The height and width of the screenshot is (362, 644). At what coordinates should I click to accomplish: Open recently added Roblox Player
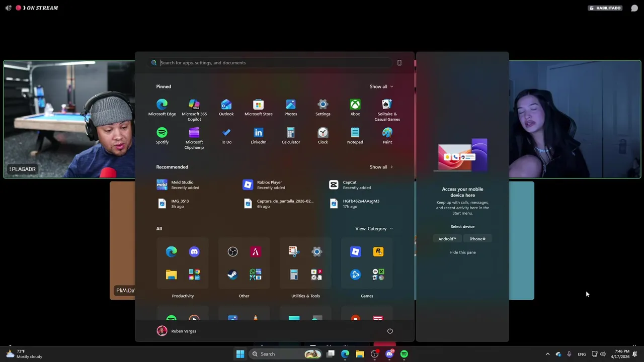tap(265, 185)
